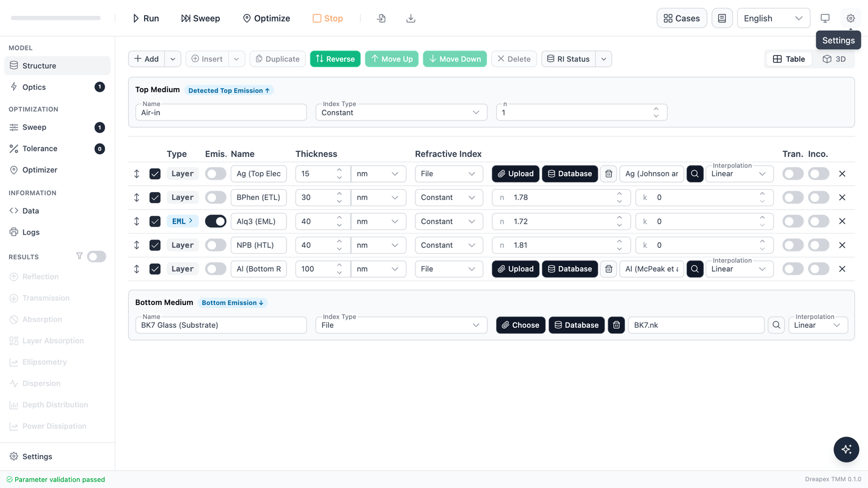Click the download icon in top toolbar
The width and height of the screenshot is (868, 488).
(x=411, y=18)
